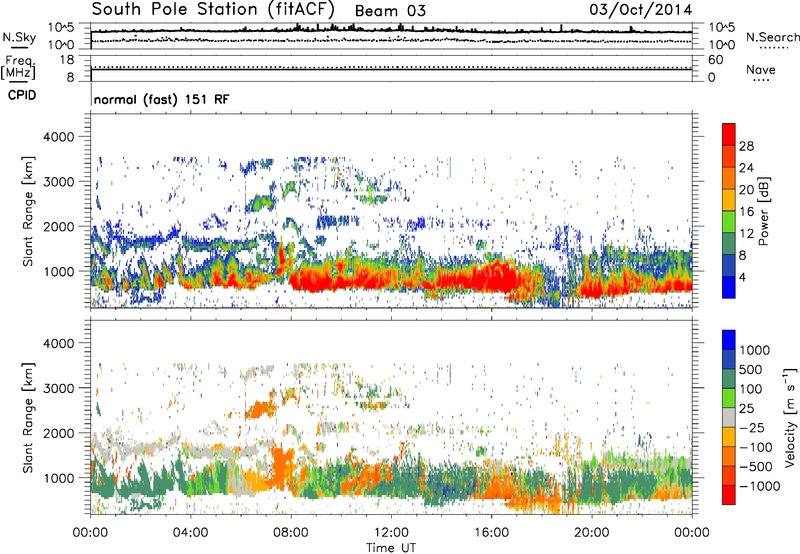
Task: Click 'normal (fast) 151 RF' text
Action: (x=162, y=99)
